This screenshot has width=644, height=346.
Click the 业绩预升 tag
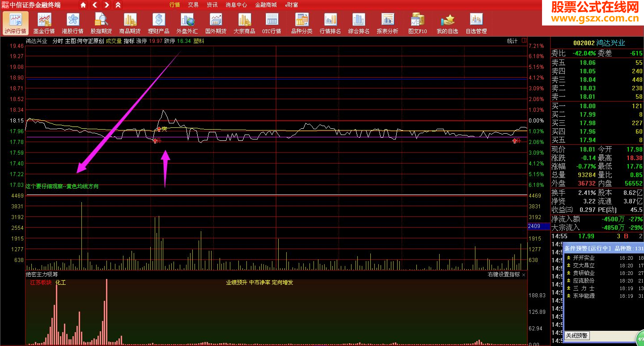click(x=236, y=283)
